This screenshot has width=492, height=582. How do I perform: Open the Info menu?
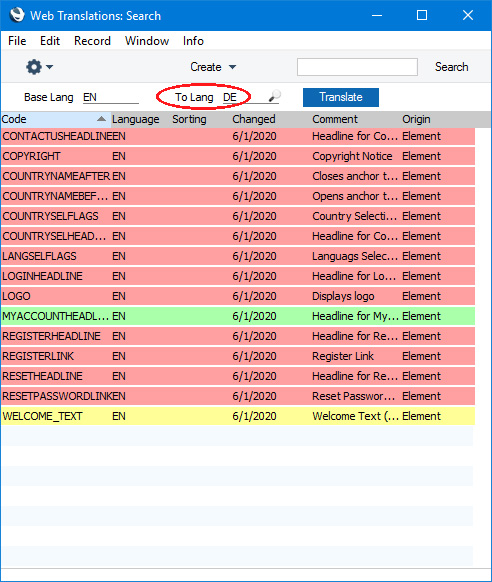193,41
